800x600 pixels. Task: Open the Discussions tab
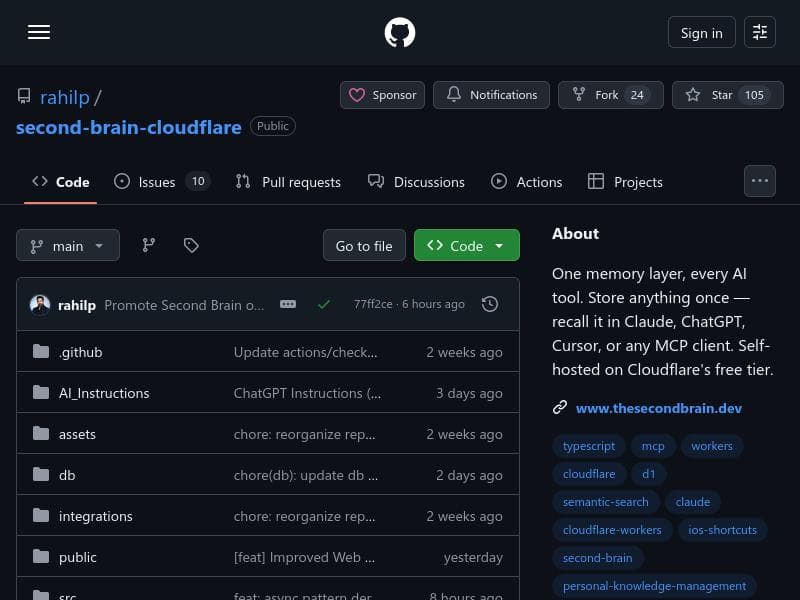(x=416, y=182)
